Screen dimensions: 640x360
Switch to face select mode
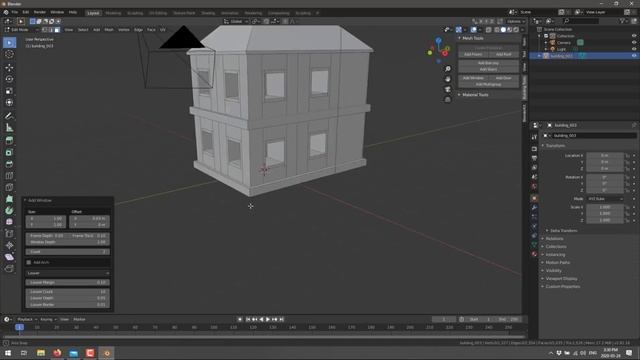tap(57, 29)
